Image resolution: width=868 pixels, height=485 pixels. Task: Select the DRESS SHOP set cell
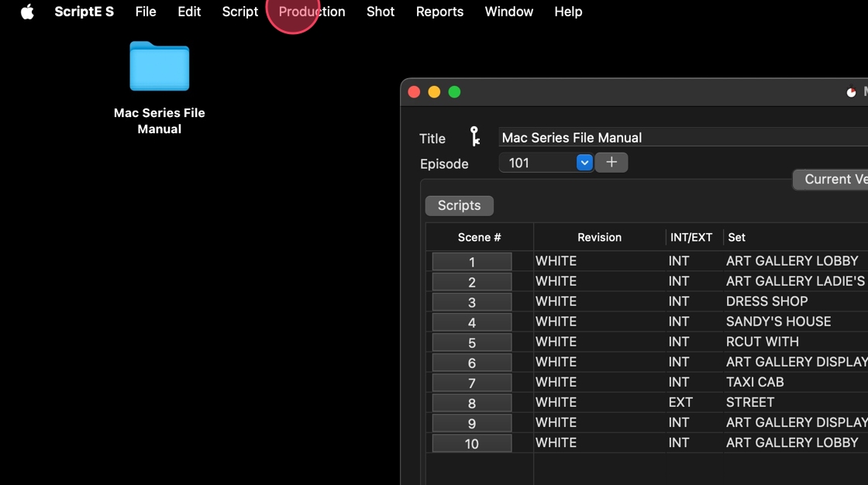[x=766, y=301]
